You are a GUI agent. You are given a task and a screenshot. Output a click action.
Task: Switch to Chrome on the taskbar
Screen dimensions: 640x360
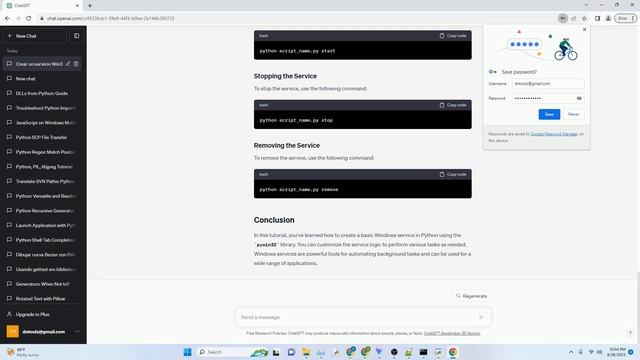[x=453, y=352]
